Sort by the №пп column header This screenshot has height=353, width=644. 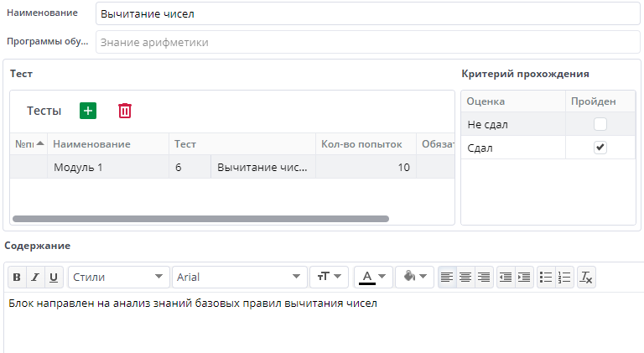pos(29,144)
